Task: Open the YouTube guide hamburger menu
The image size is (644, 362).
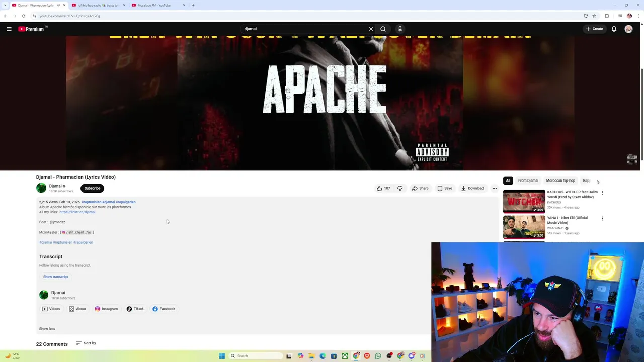Action: 9,29
